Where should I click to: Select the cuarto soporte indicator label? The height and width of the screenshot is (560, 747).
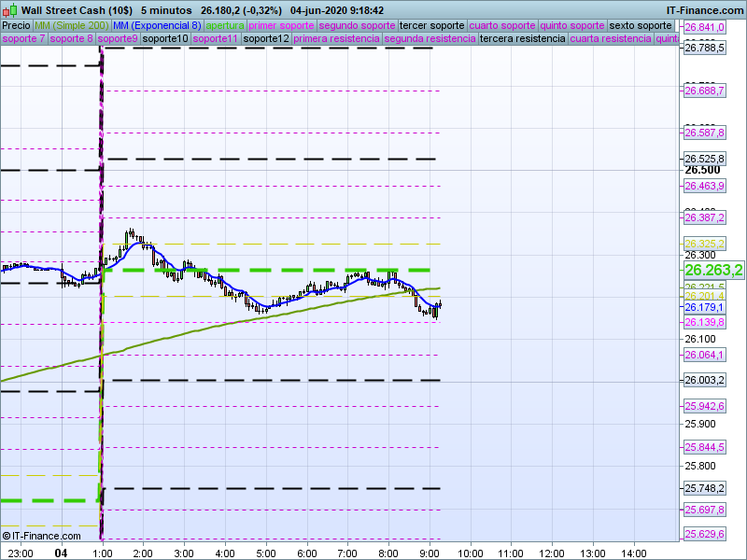pos(503,25)
